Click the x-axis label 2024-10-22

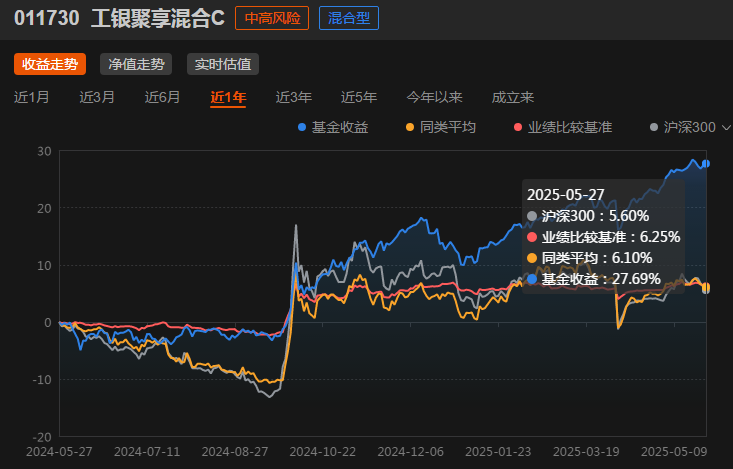click(x=323, y=452)
